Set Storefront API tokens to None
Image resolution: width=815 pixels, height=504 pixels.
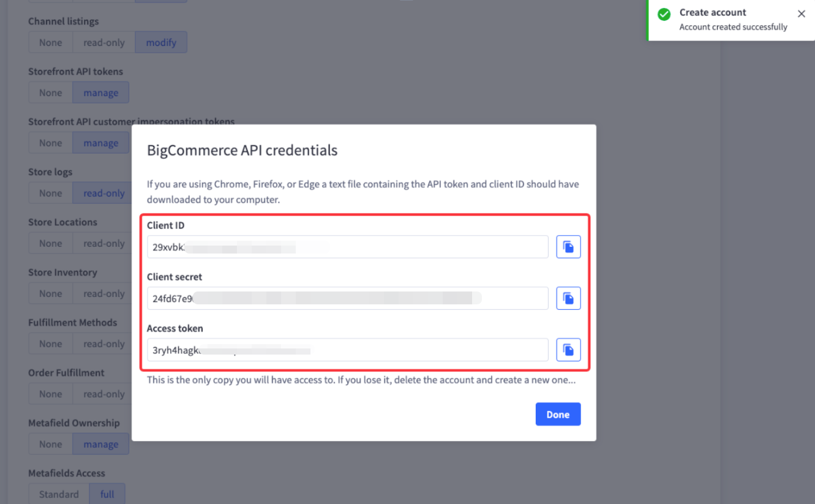click(x=50, y=92)
